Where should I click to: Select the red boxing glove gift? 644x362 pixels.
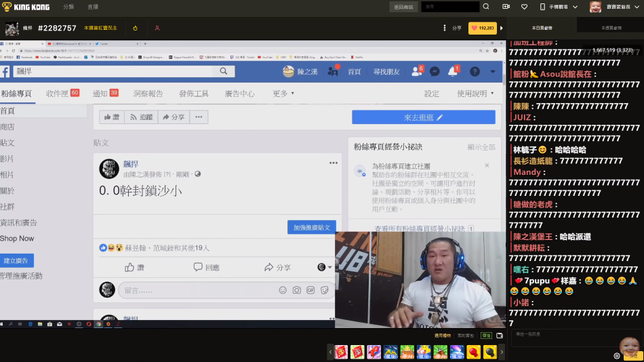pyautogui.click(x=473, y=352)
